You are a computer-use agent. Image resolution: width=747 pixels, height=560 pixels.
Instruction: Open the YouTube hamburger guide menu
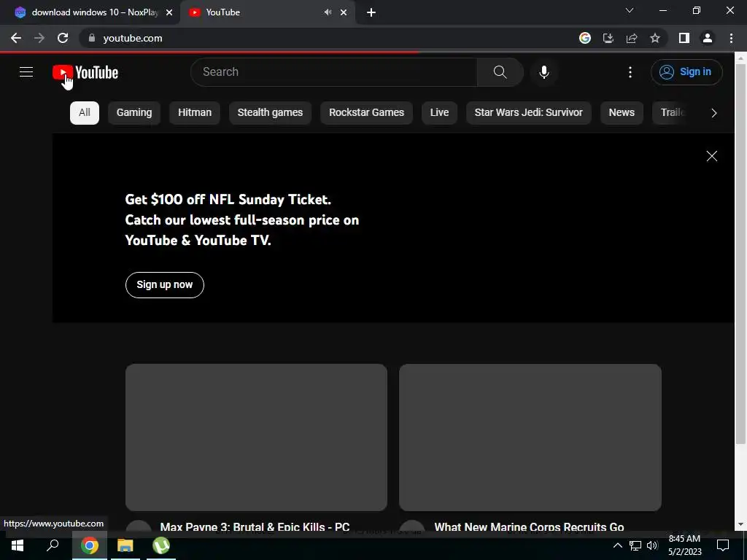click(x=26, y=72)
